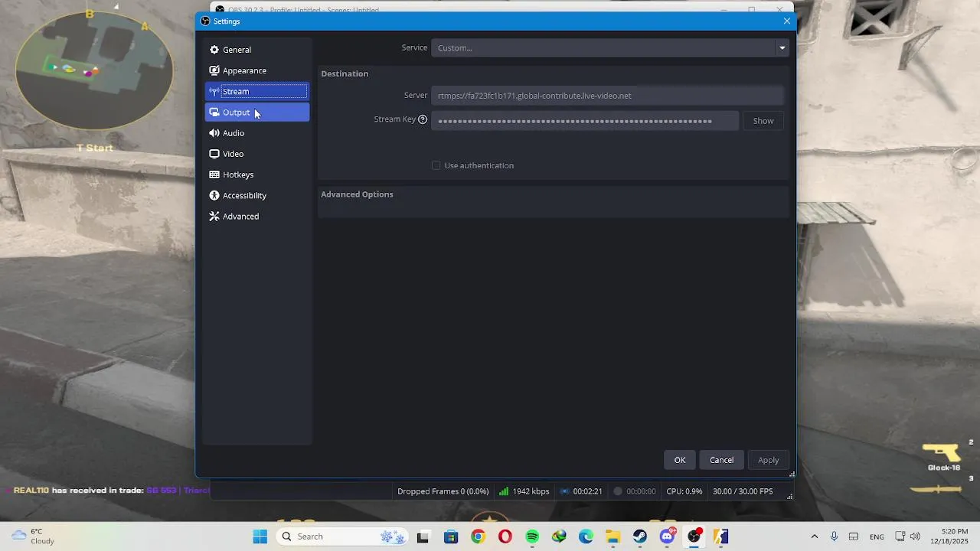This screenshot has width=980, height=551.
Task: Go to the Output settings page
Action: [257, 112]
